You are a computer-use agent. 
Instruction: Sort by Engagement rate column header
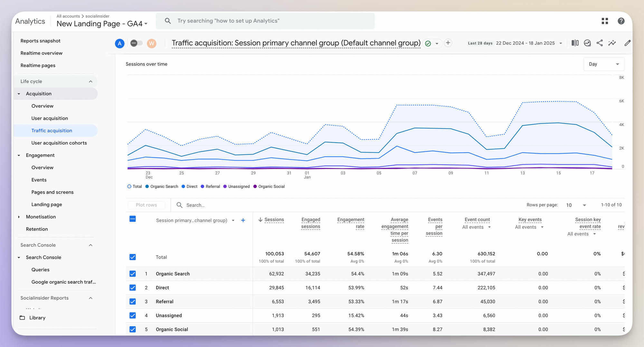point(351,223)
